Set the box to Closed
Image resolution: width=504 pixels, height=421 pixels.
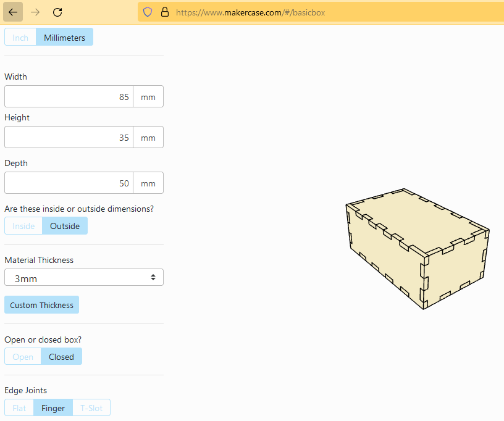[x=61, y=356]
